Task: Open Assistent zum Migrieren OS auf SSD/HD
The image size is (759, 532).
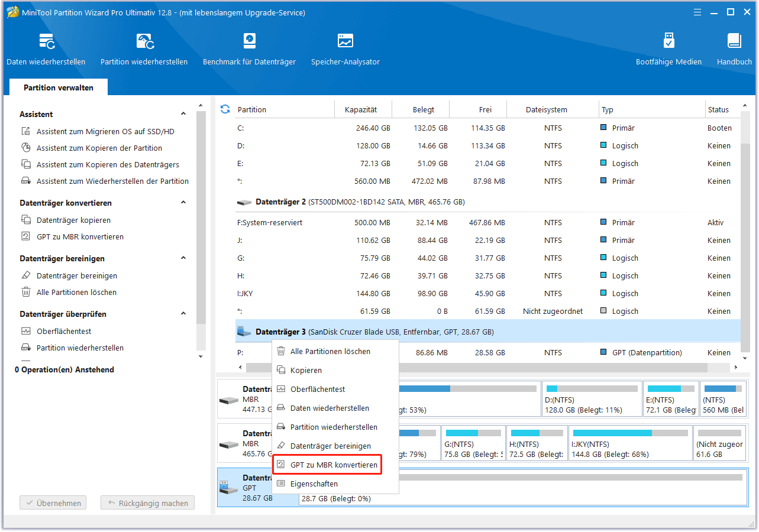Action: click(105, 131)
